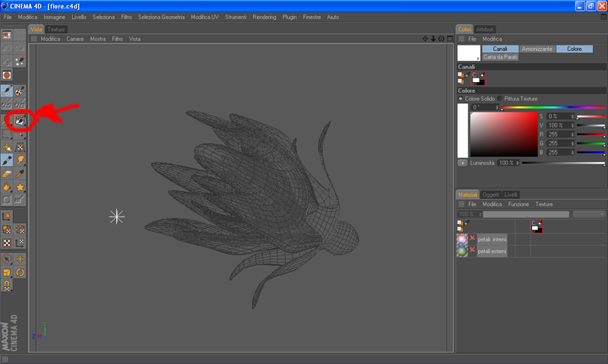
Task: Select the circled texture paint tool icon
Action: pos(20,120)
